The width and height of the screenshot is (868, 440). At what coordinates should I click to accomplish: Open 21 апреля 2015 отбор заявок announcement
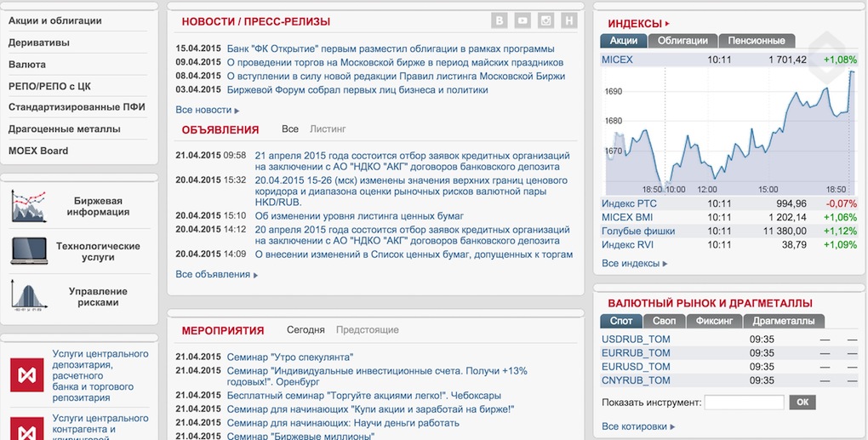click(x=413, y=161)
